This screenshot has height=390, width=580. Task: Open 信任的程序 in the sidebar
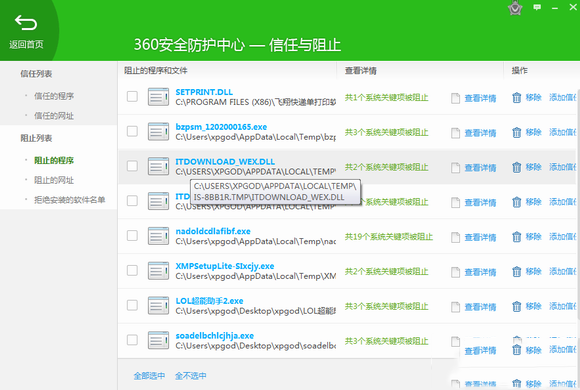(x=54, y=96)
